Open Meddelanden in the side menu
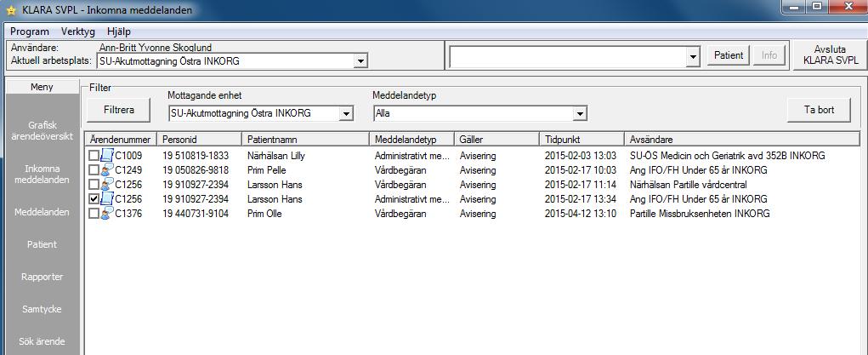Image resolution: width=868 pixels, height=355 pixels. tap(42, 212)
